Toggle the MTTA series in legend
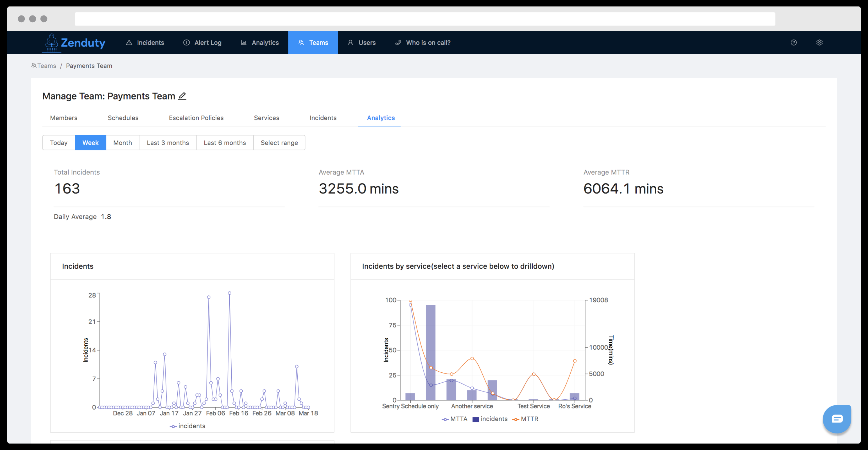 pyautogui.click(x=455, y=419)
